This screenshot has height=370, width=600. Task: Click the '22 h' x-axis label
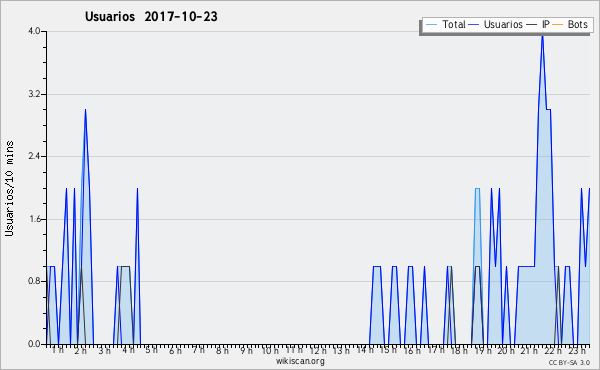click(553, 350)
